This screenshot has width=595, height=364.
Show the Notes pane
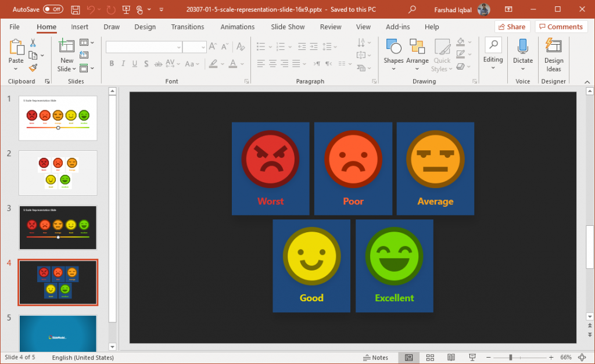[376, 357]
